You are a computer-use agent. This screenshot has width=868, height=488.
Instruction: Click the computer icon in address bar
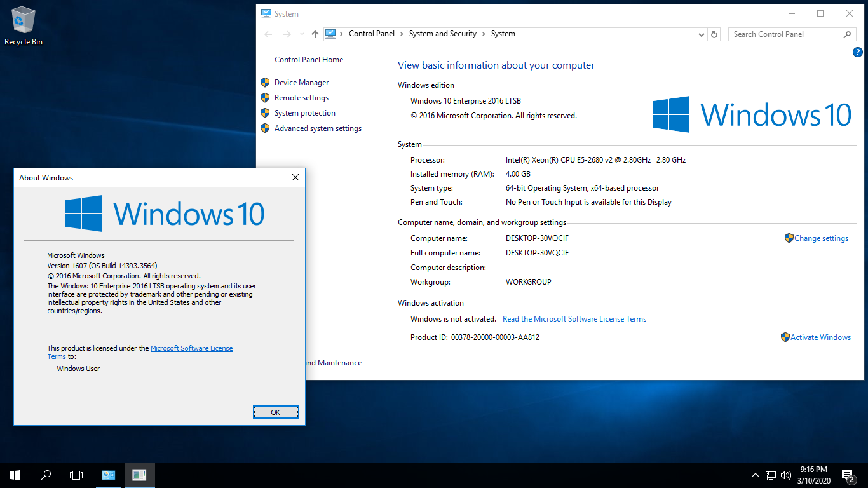pos(330,34)
